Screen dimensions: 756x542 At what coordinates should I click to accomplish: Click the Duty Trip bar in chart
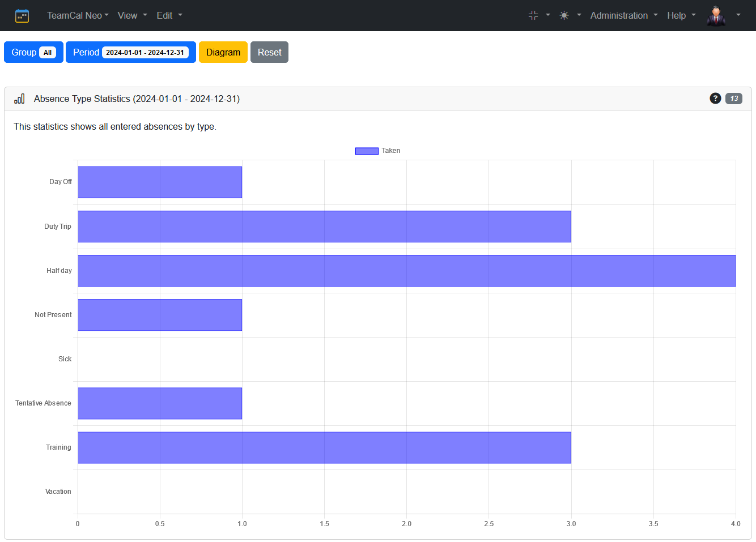pos(324,227)
